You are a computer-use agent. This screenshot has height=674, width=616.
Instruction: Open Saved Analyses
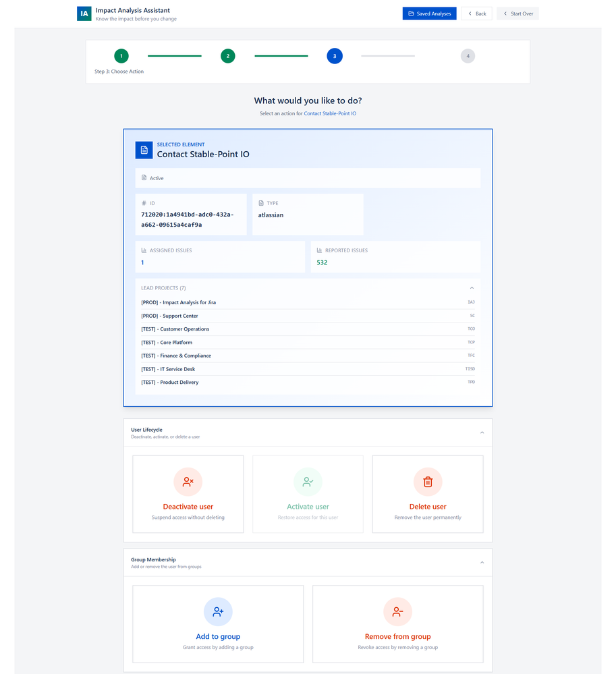(x=429, y=13)
